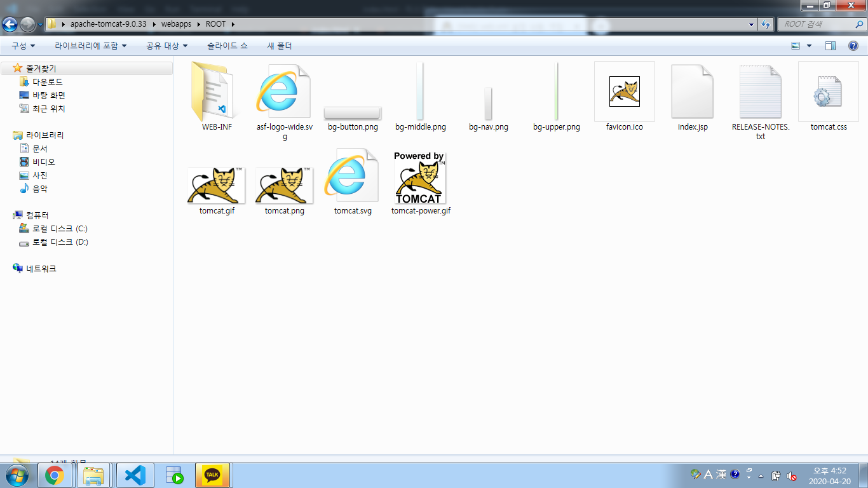Viewport: 868px width, 488px height.
Task: Click the File Explorer taskbar icon
Action: [x=93, y=475]
